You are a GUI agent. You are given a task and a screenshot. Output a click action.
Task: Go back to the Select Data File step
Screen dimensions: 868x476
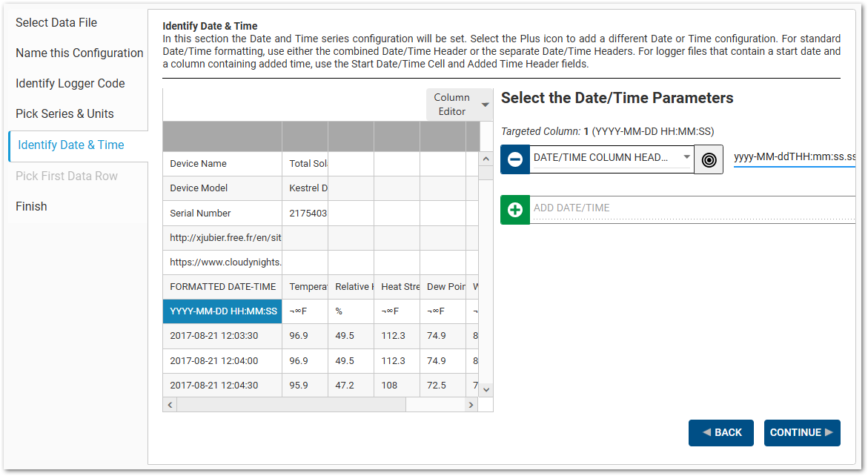coord(56,22)
